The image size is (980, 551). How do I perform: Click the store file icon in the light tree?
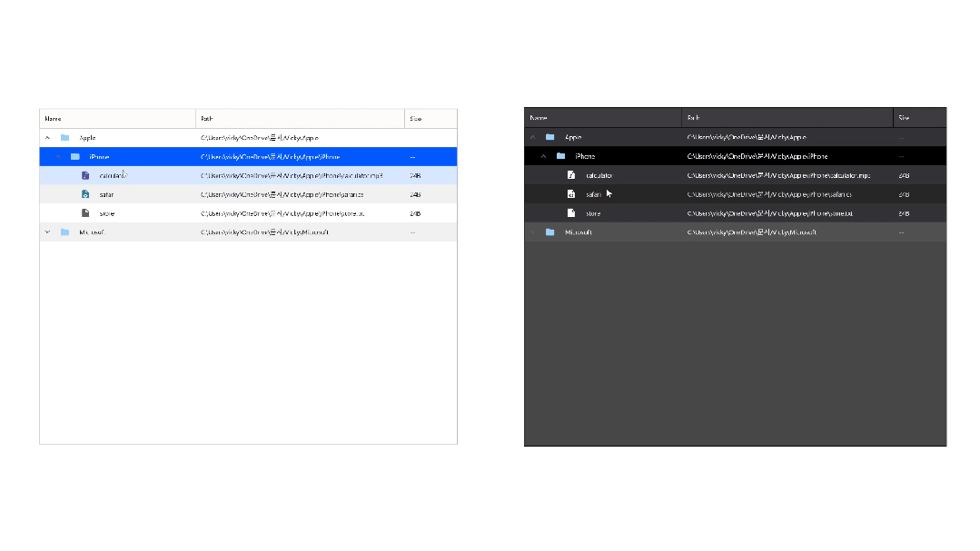tap(85, 213)
